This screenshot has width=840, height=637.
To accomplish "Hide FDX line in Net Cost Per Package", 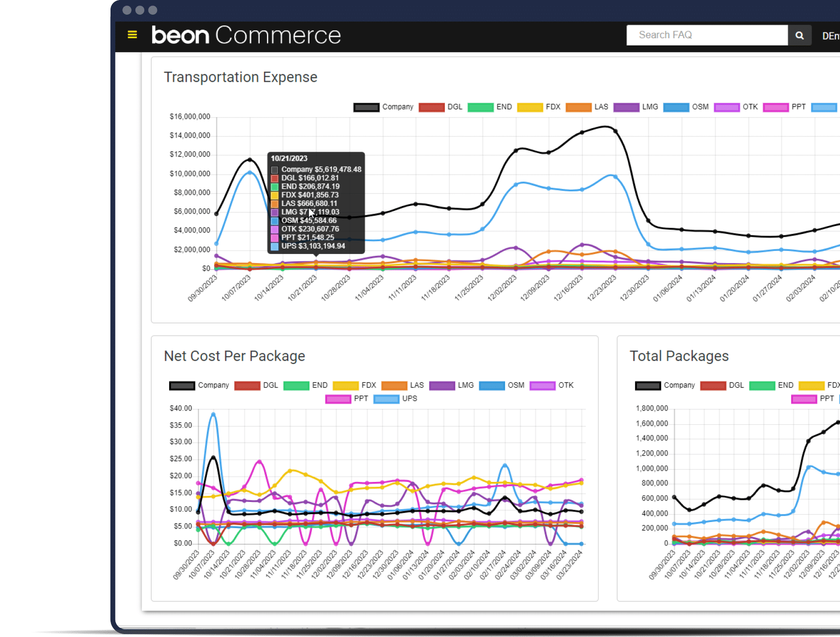I will click(x=354, y=386).
